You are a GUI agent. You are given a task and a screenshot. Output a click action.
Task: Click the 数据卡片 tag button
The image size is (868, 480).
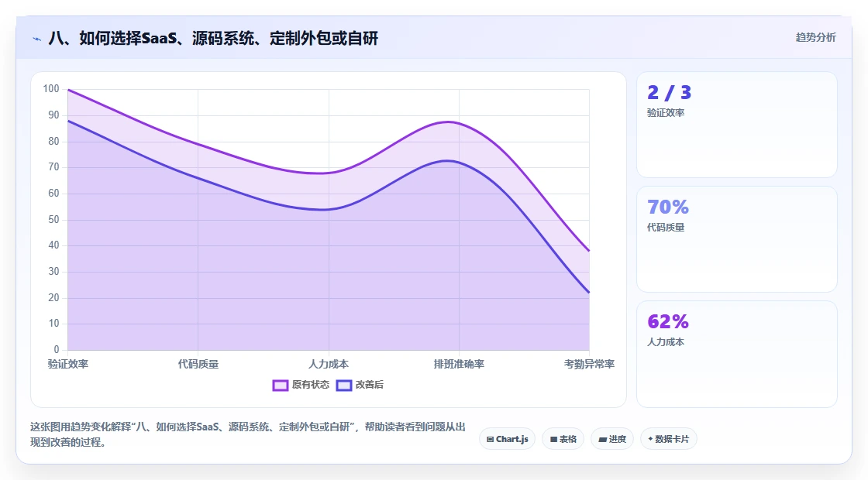pyautogui.click(x=669, y=439)
